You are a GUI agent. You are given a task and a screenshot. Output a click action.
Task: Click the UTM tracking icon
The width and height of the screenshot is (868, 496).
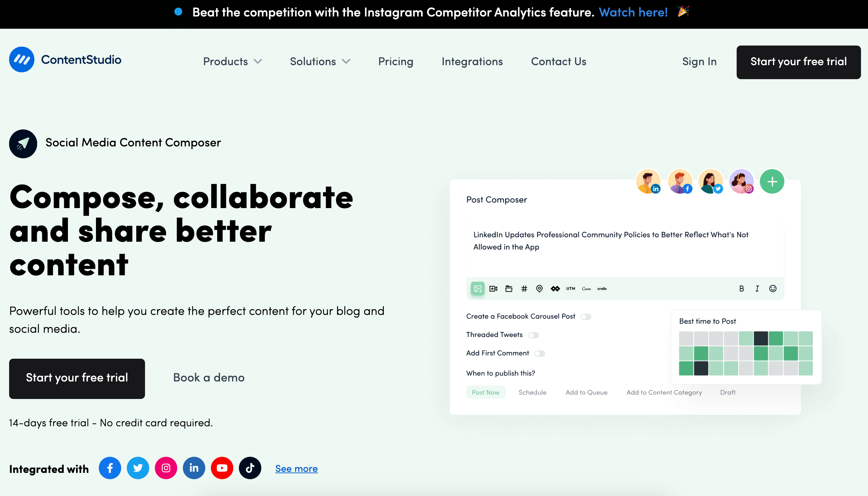[571, 289]
